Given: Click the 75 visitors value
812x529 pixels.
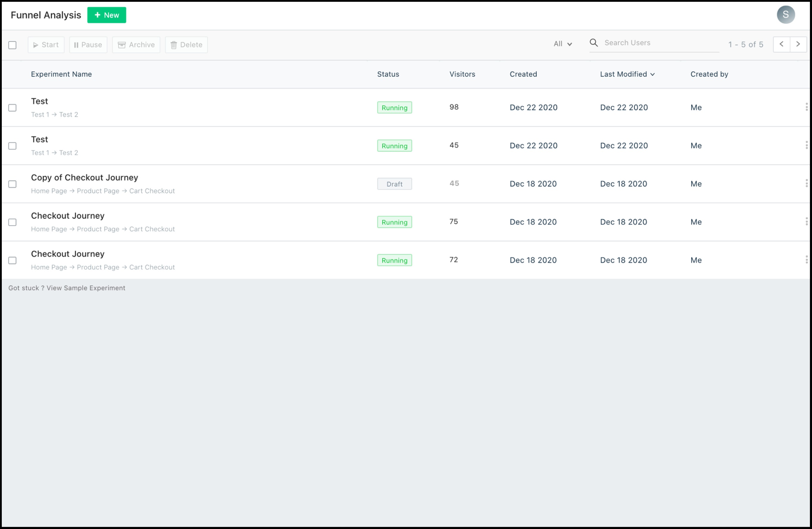Looking at the screenshot, I should click(x=454, y=222).
